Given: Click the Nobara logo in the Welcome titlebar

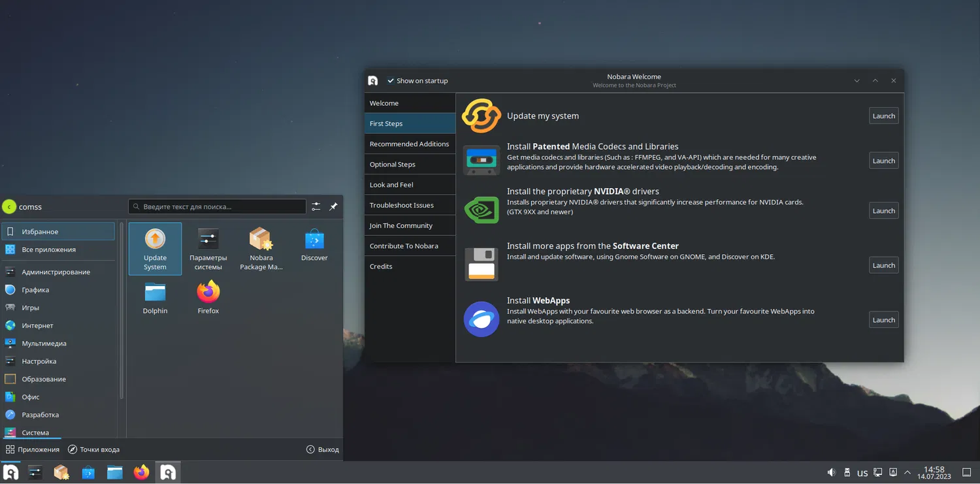Looking at the screenshot, I should [373, 81].
